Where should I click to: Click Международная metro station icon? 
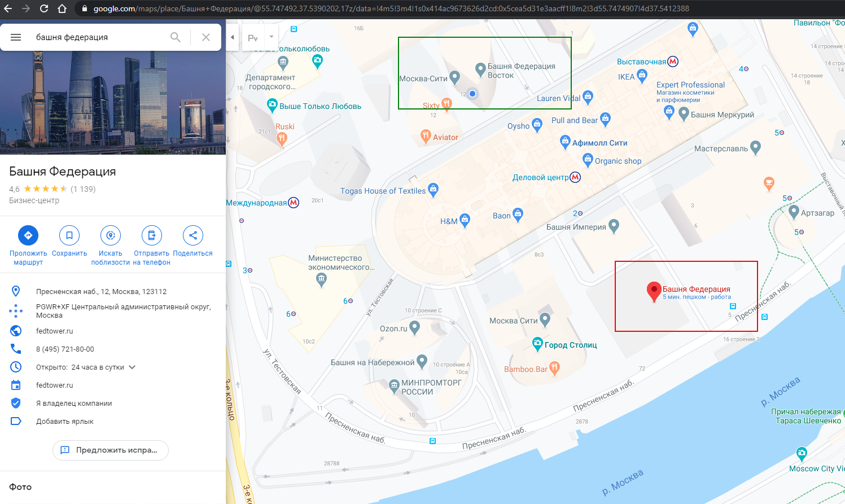click(294, 203)
